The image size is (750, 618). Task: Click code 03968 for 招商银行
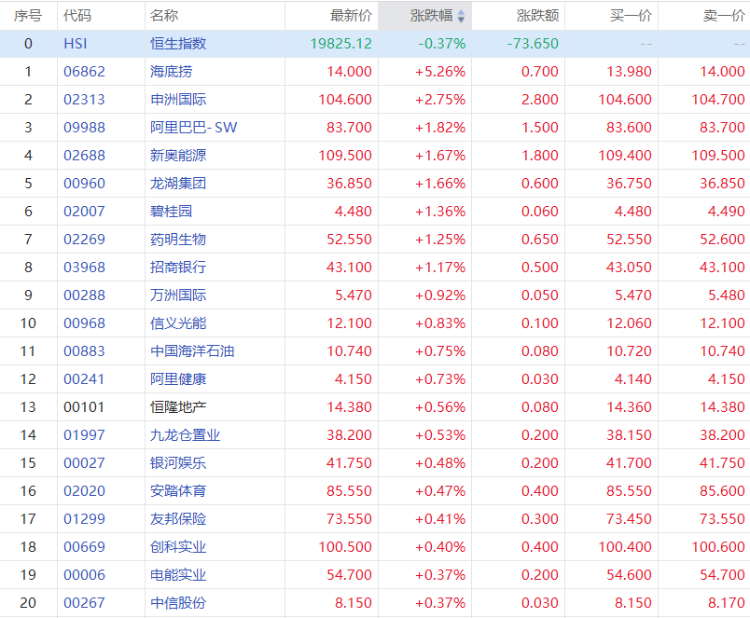point(84,267)
